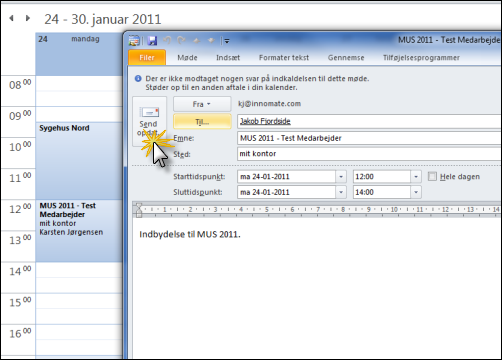Open the Customize Quick Access Toolbar arrow

pyautogui.click(x=227, y=41)
